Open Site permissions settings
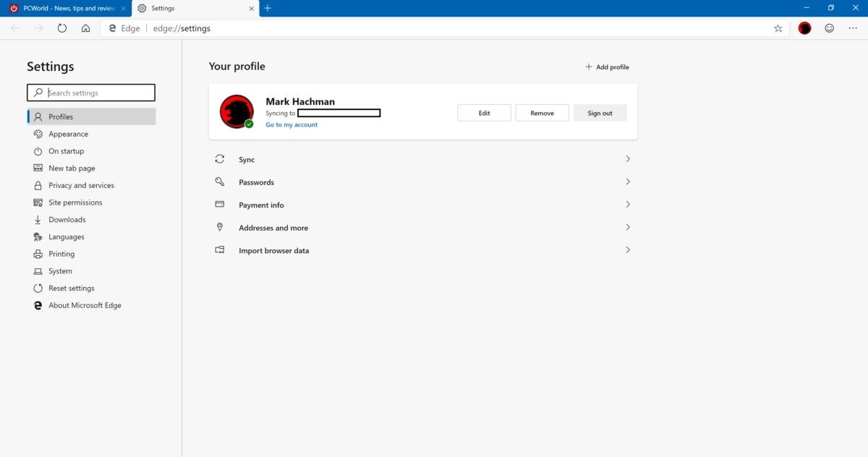This screenshot has height=457, width=868. tap(75, 202)
